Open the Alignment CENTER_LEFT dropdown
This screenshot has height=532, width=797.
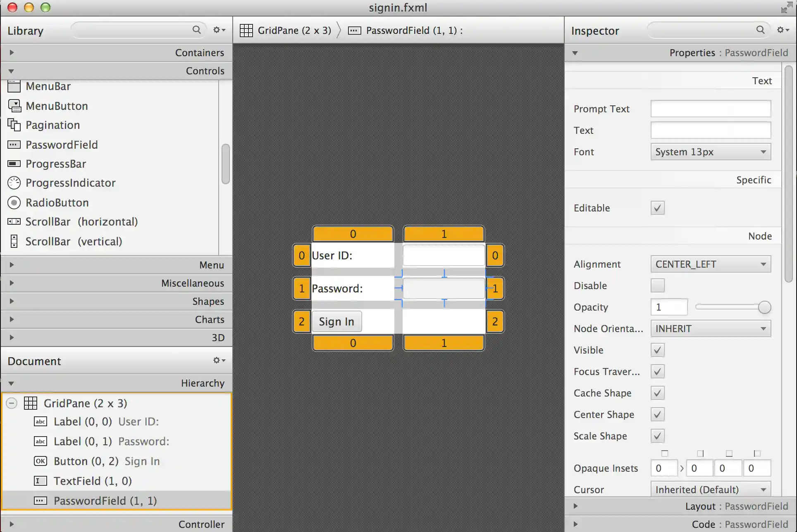710,264
